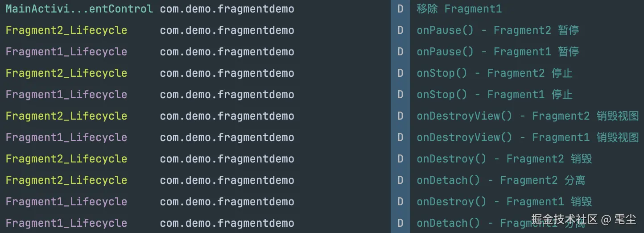Select 'onDestroyView() - Fragment1 销毁视图' message

(x=528, y=137)
